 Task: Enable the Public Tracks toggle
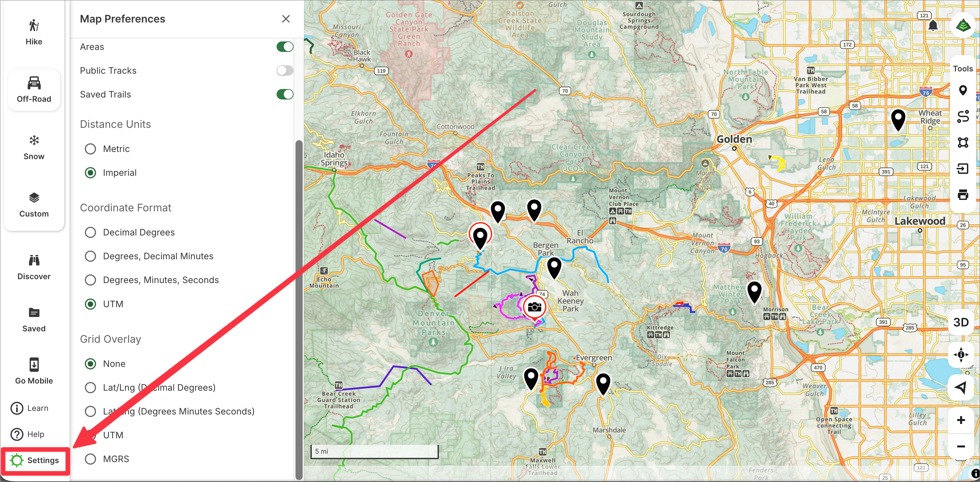[284, 70]
